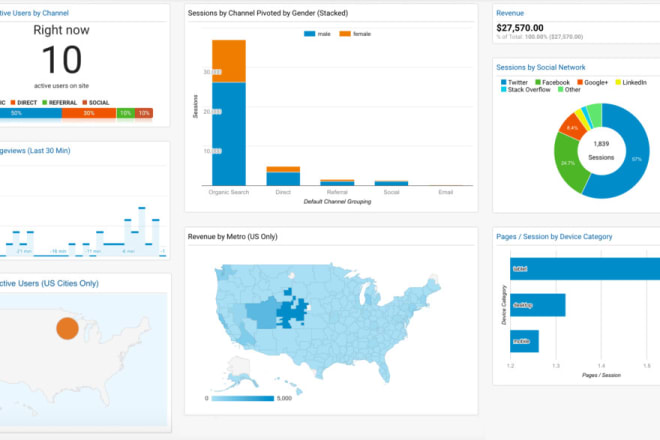Screen dimensions: 660x440
Task: Click the 0 to 5,000 revenue scale
Action: 243,398
